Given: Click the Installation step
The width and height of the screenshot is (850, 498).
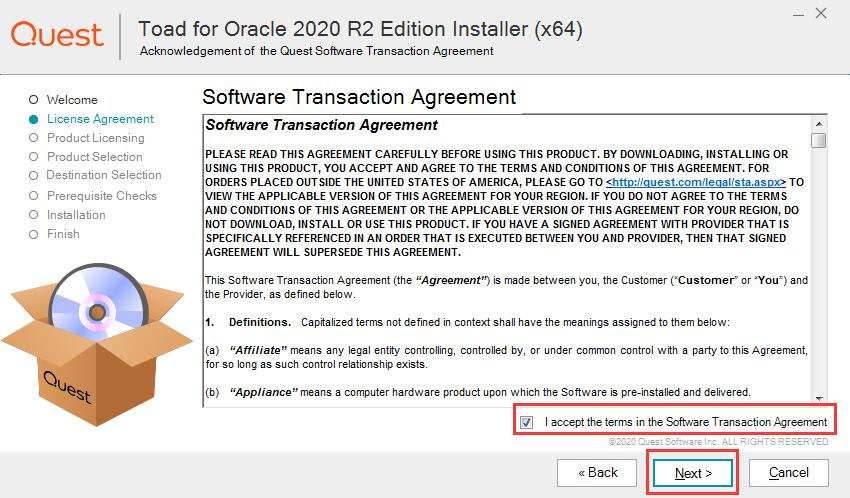Looking at the screenshot, I should (75, 215).
